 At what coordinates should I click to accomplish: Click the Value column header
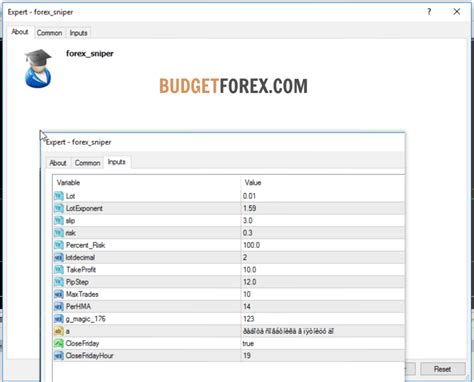coord(253,183)
